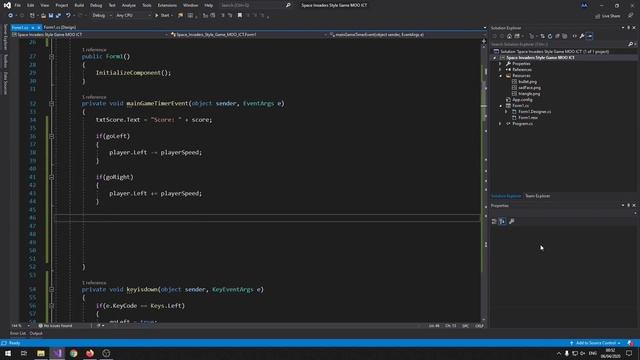Toggle auto-hide pin of Solution Explorer
This screenshot has width=640, height=360.
(x=628, y=28)
